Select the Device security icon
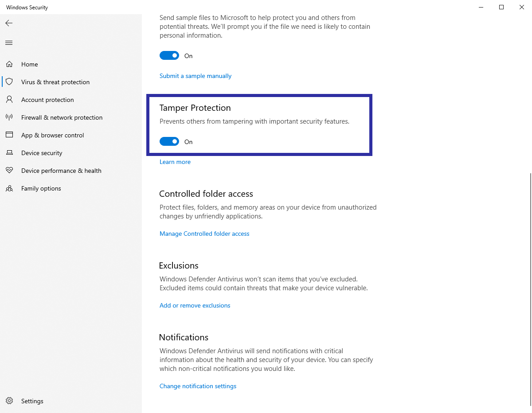Image resolution: width=532 pixels, height=413 pixels. [x=9, y=152]
